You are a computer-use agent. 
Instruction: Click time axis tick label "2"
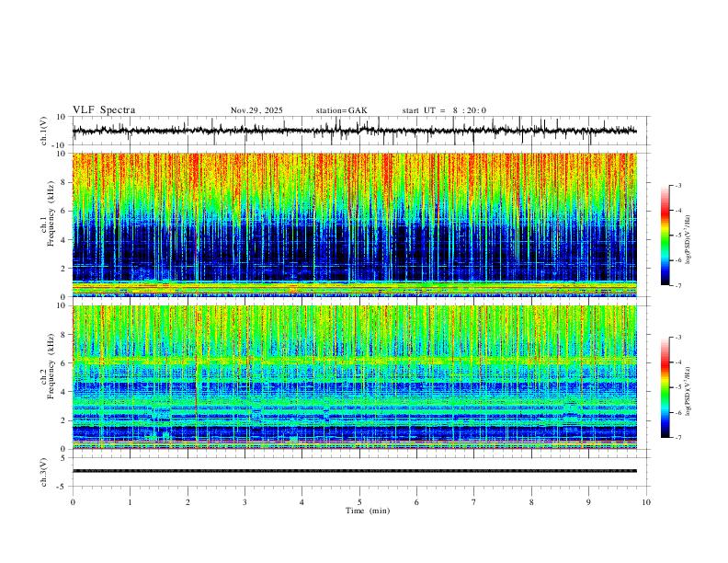pyautogui.click(x=188, y=502)
